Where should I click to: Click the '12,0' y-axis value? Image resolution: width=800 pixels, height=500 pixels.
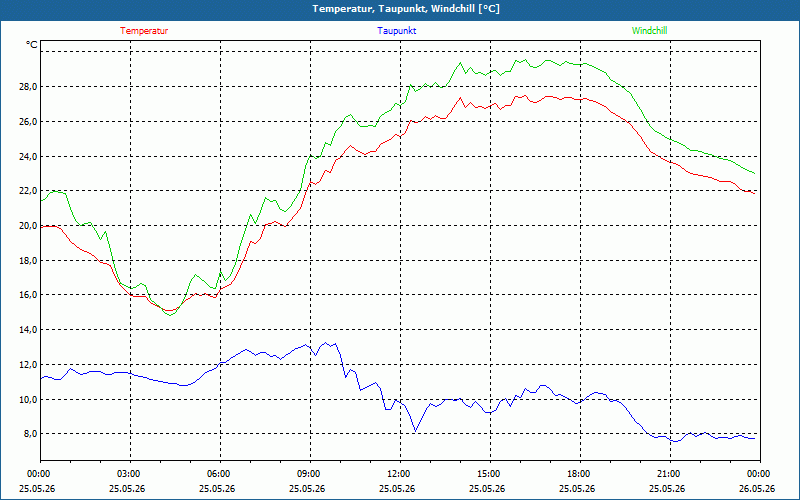pyautogui.click(x=29, y=364)
